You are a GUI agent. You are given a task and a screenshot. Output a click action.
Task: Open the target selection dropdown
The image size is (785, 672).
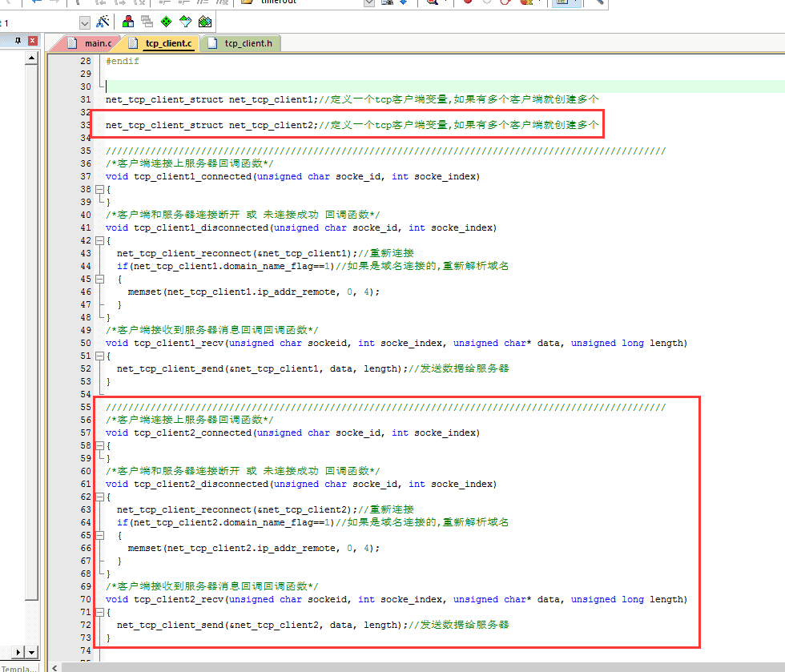[x=85, y=22]
